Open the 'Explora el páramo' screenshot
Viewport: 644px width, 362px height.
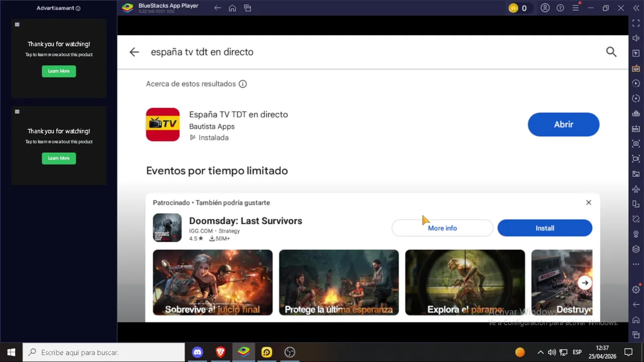pyautogui.click(x=465, y=283)
